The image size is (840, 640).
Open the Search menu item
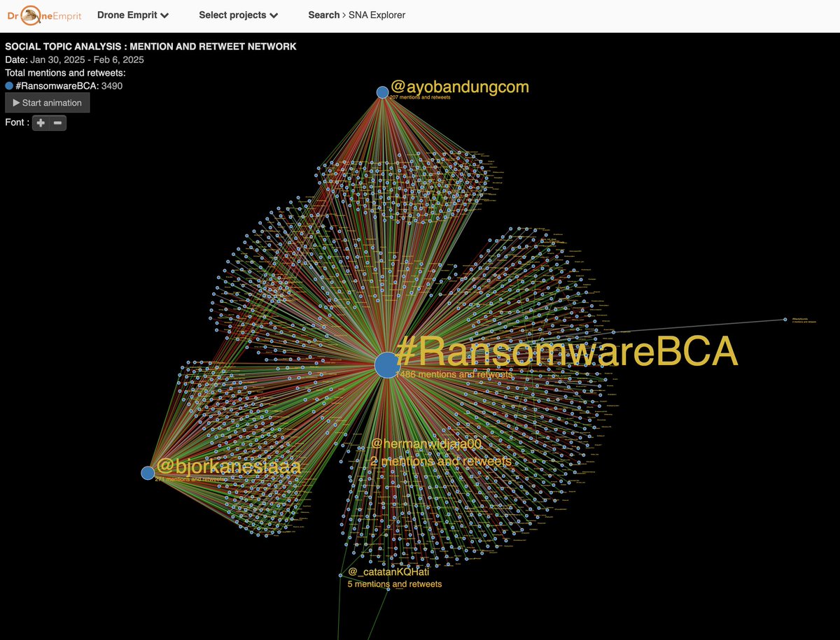(323, 15)
